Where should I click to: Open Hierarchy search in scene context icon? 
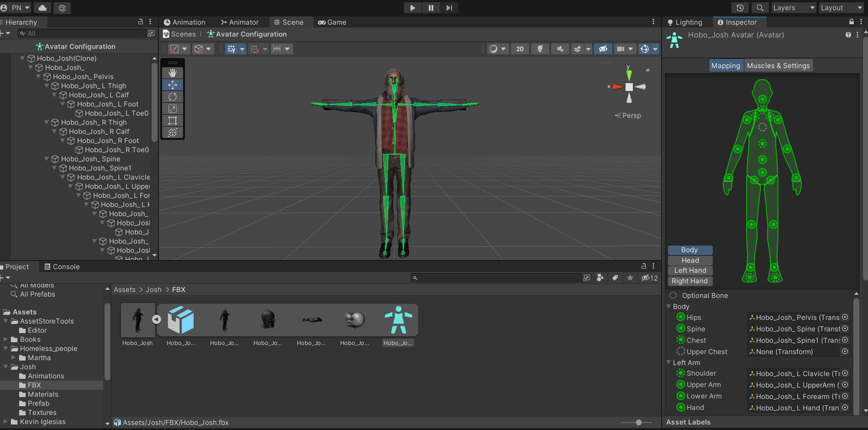point(151,33)
